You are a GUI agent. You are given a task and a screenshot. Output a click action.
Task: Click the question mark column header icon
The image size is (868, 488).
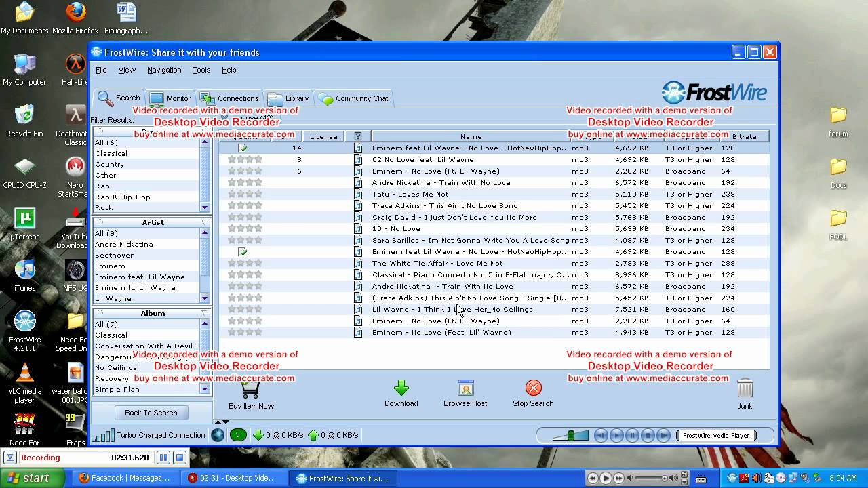coord(358,136)
